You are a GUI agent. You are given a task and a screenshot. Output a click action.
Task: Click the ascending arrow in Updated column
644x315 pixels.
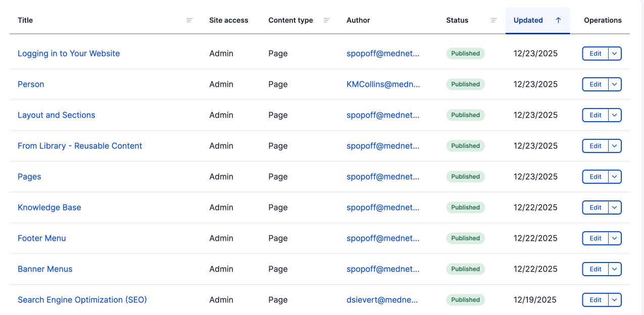(558, 20)
